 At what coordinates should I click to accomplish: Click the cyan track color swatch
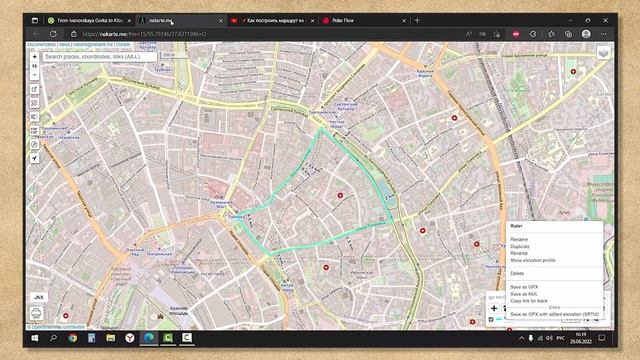499,319
